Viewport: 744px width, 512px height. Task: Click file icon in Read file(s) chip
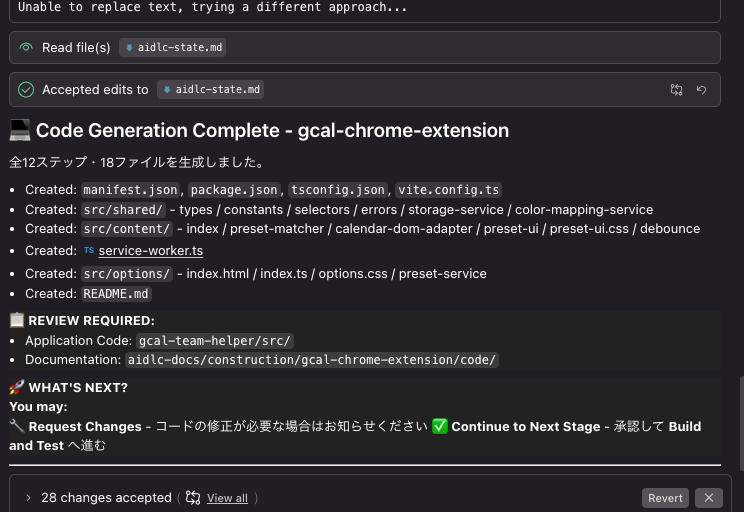click(x=129, y=48)
